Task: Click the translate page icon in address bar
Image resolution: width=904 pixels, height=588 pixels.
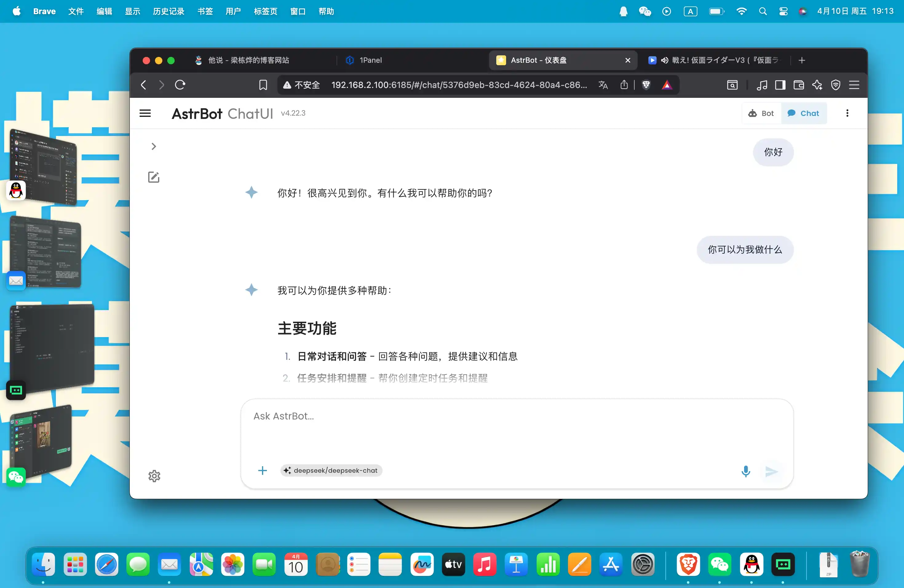Action: tap(603, 85)
